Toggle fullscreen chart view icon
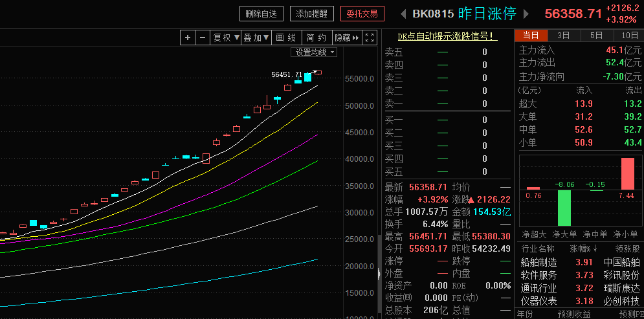 pos(369,38)
